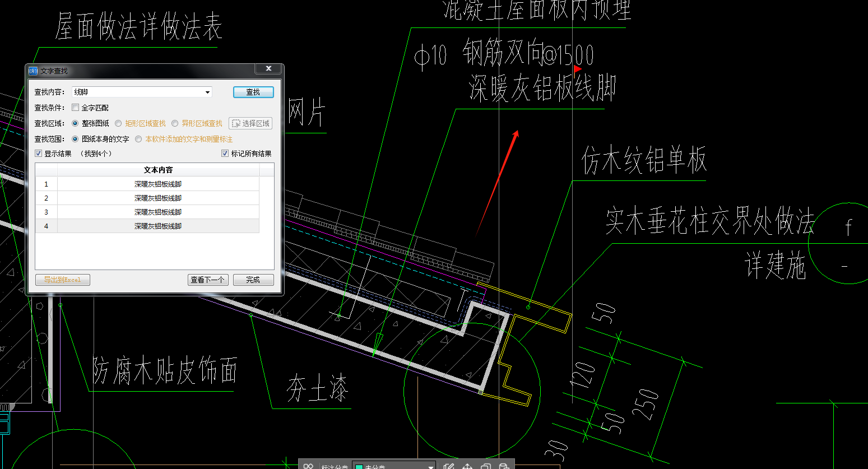The image size is (868, 469).
Task: Click the 防腐木贴皮饰面 drawing label
Action: click(165, 370)
